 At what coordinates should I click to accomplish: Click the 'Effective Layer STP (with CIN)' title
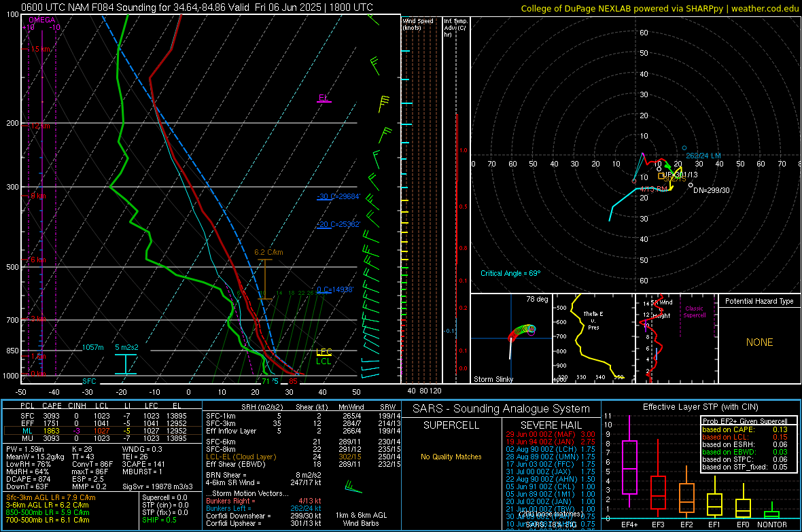coord(700,407)
